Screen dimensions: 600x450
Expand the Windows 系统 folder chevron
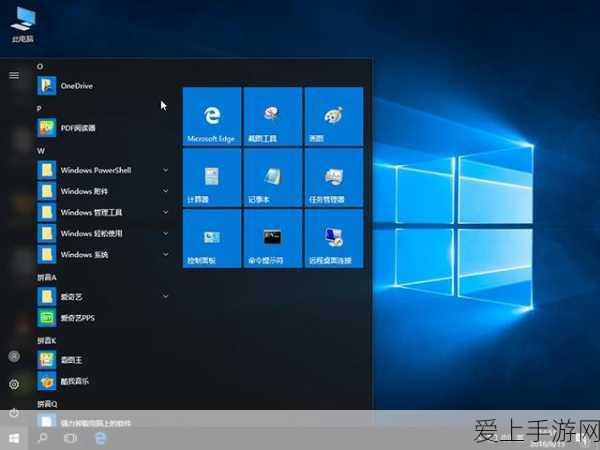pos(165,254)
